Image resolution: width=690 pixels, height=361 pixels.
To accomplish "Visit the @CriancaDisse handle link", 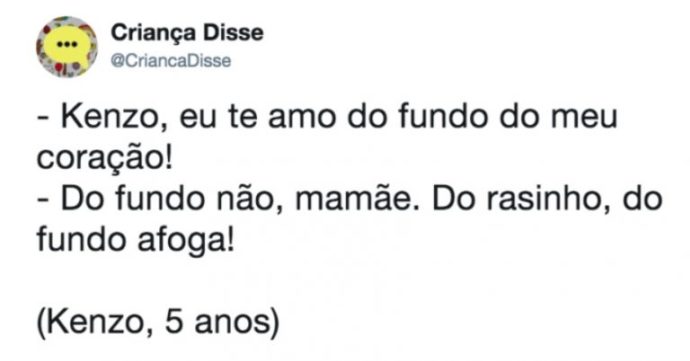I will 171,61.
